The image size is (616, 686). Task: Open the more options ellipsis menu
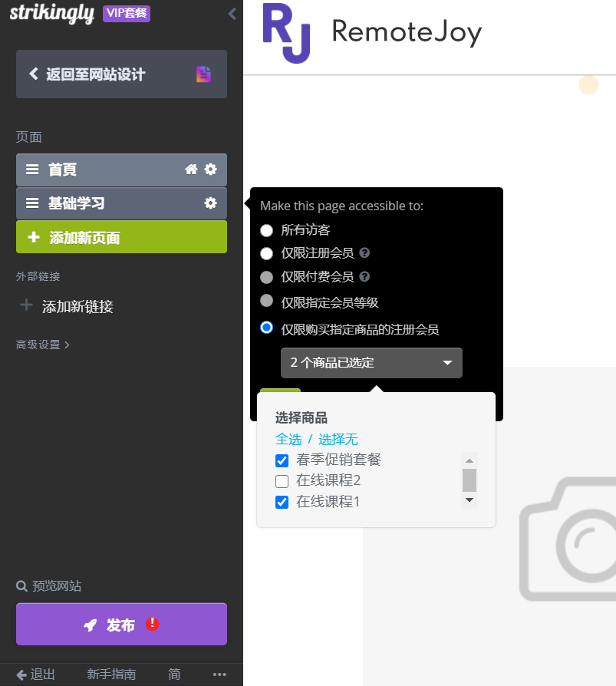click(x=219, y=674)
